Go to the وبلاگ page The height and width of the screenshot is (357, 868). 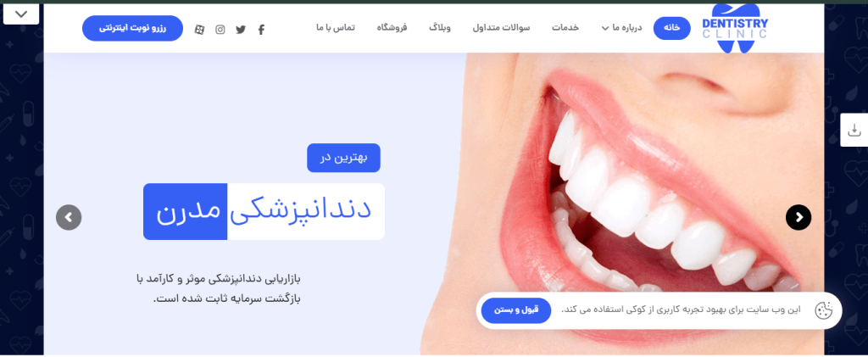click(x=440, y=28)
